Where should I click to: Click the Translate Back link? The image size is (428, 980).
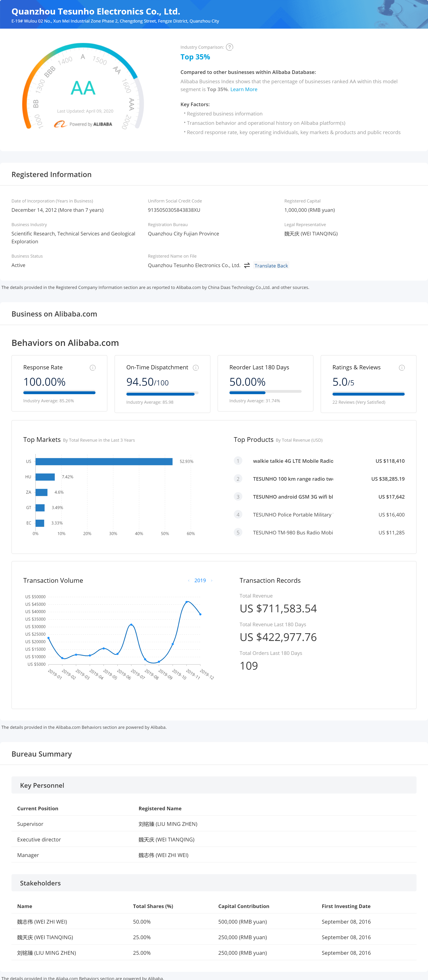271,265
